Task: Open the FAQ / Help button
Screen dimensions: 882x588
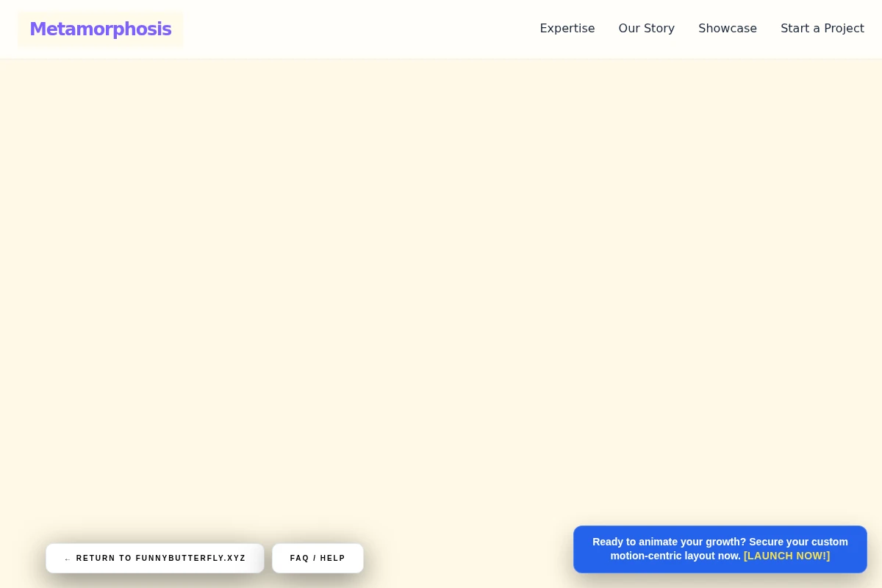Action: pos(318,559)
